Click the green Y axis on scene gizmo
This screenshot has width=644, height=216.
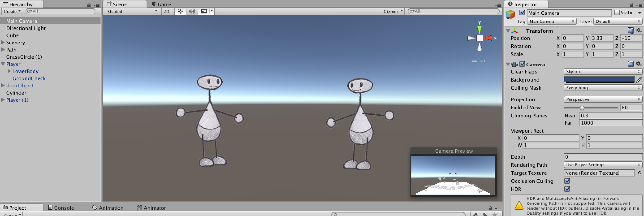[479, 29]
